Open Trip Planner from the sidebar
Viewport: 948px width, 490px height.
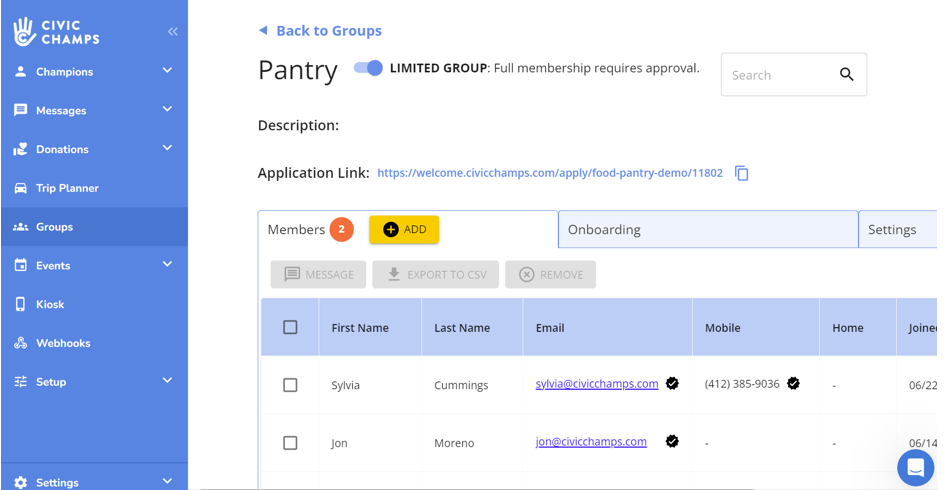tap(67, 188)
